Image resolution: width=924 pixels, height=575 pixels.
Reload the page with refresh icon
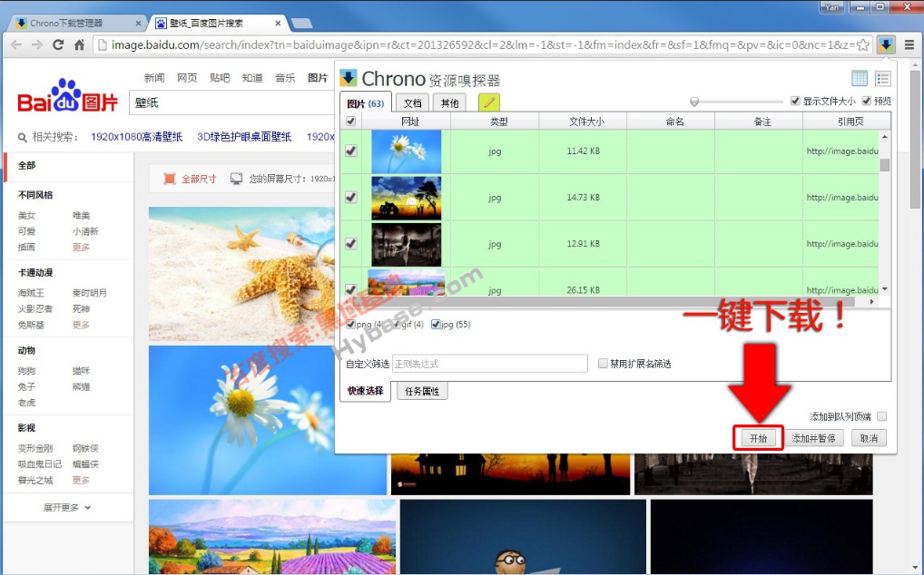[x=58, y=44]
